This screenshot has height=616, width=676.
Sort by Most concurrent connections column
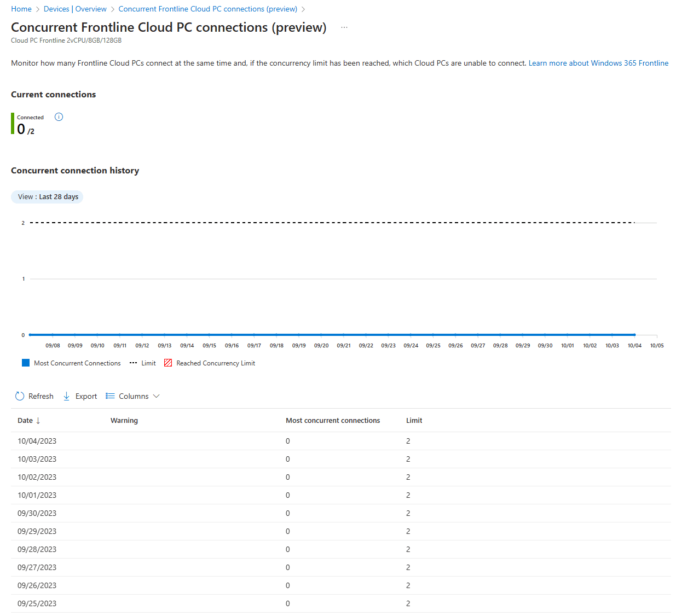tap(332, 421)
